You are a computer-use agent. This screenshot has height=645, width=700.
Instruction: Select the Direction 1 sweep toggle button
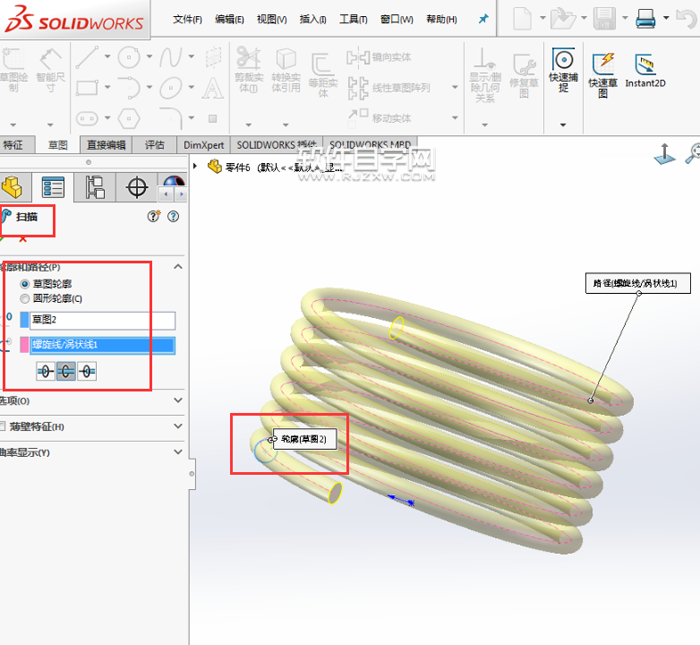[45, 371]
